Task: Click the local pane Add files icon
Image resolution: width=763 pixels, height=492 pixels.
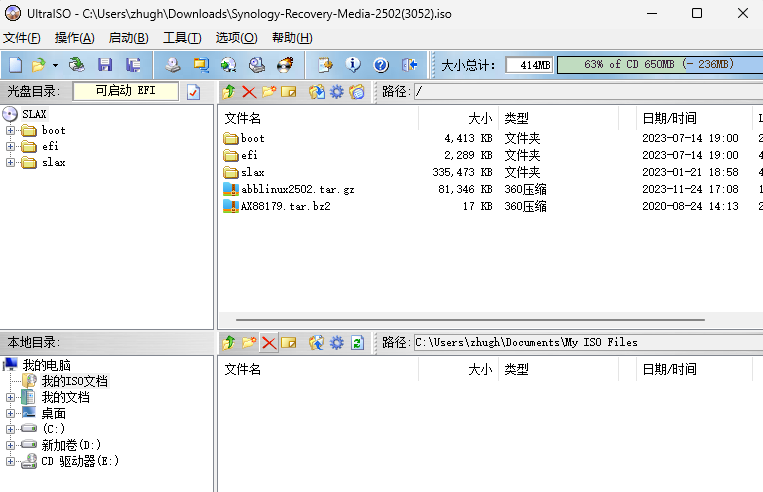Action: [x=317, y=343]
